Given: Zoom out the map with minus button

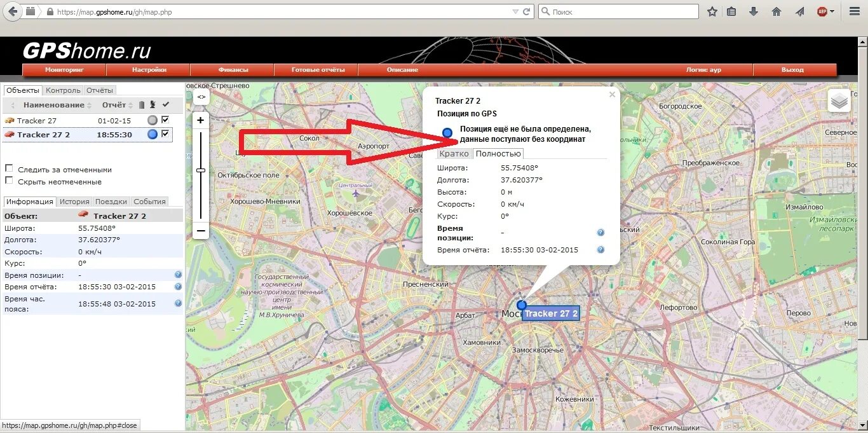Looking at the screenshot, I should [x=201, y=230].
